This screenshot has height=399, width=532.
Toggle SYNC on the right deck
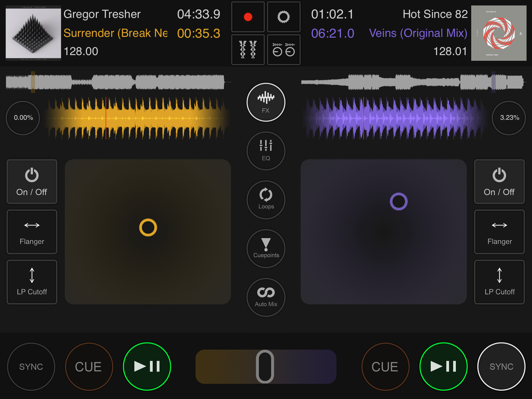pos(501,366)
